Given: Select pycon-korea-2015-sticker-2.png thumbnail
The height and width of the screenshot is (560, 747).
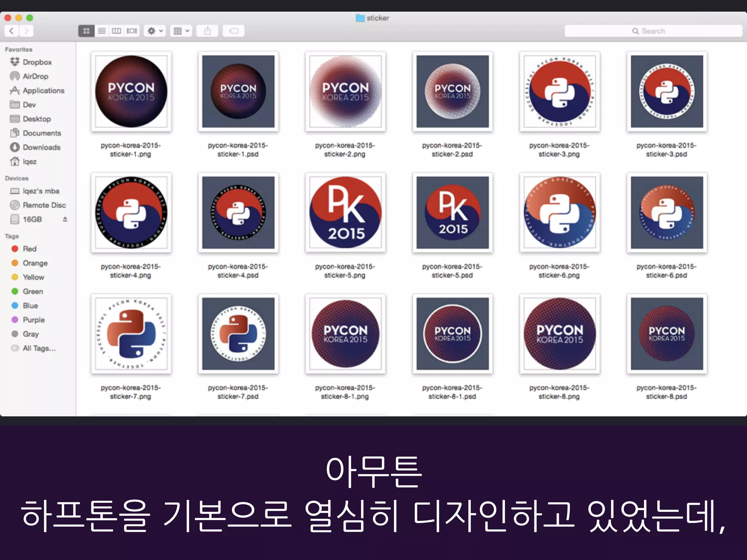Looking at the screenshot, I should pyautogui.click(x=345, y=92).
